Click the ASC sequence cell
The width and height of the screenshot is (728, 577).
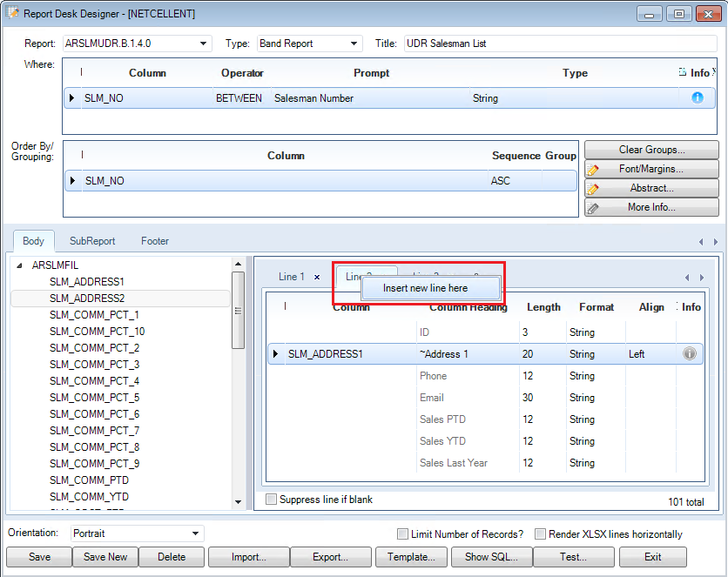515,180
